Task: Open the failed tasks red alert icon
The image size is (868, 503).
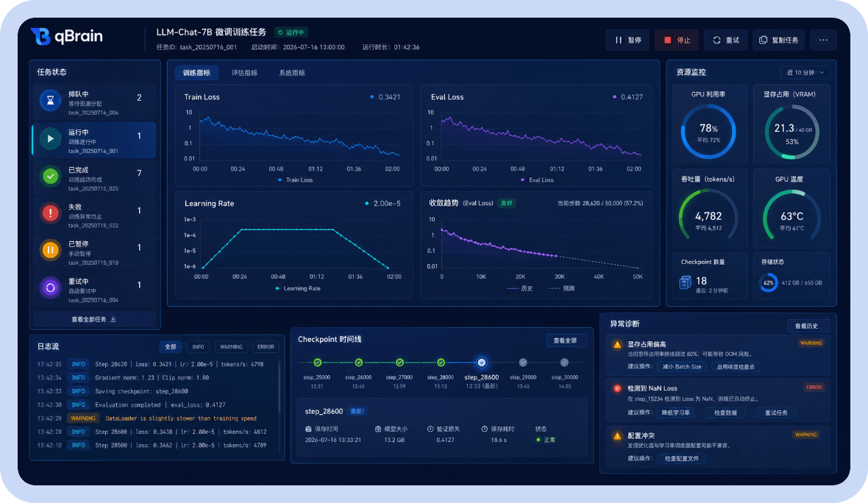Action: (50, 213)
